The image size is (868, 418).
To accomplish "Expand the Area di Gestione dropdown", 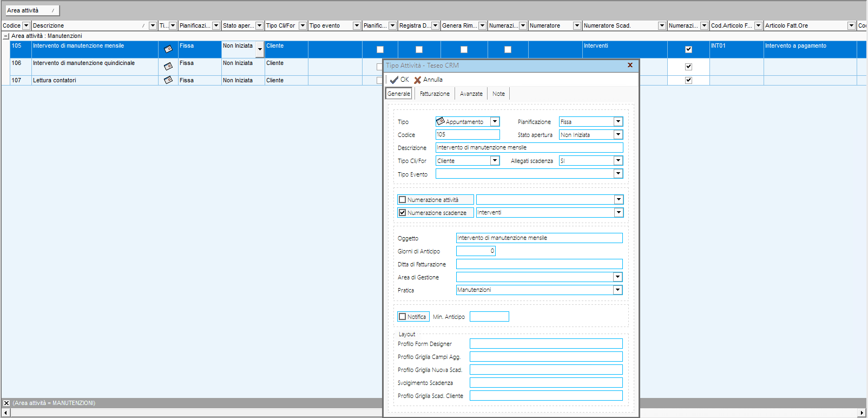I will tap(617, 277).
